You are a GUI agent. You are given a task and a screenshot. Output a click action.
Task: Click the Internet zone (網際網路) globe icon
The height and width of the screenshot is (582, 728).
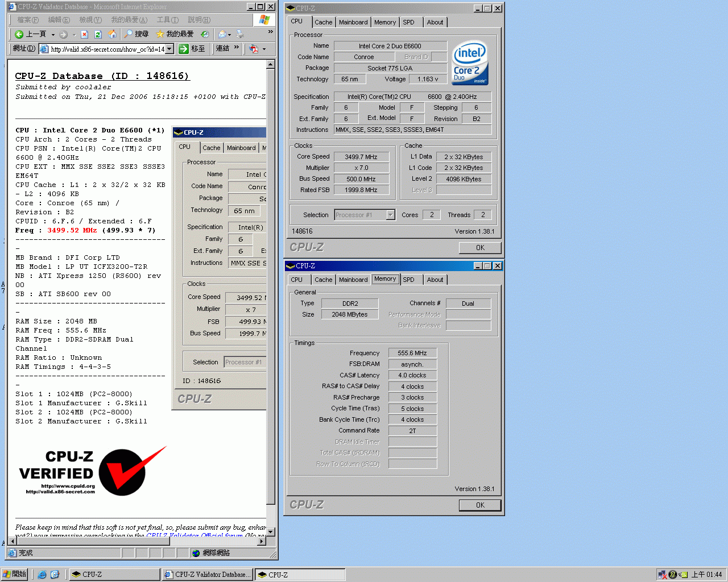pyautogui.click(x=196, y=553)
